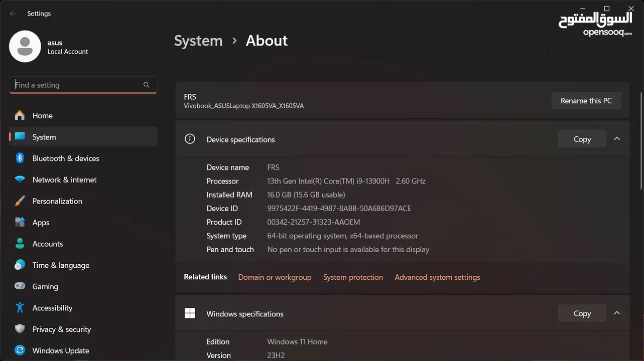The height and width of the screenshot is (361, 644).
Task: Select Bluetooth & devices in sidebar
Action: click(x=83, y=158)
